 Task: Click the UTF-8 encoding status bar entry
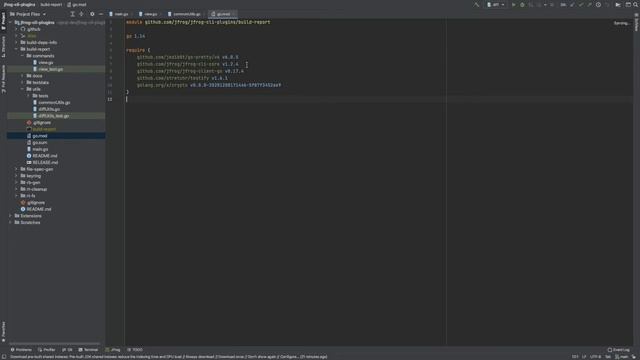pyautogui.click(x=596, y=357)
